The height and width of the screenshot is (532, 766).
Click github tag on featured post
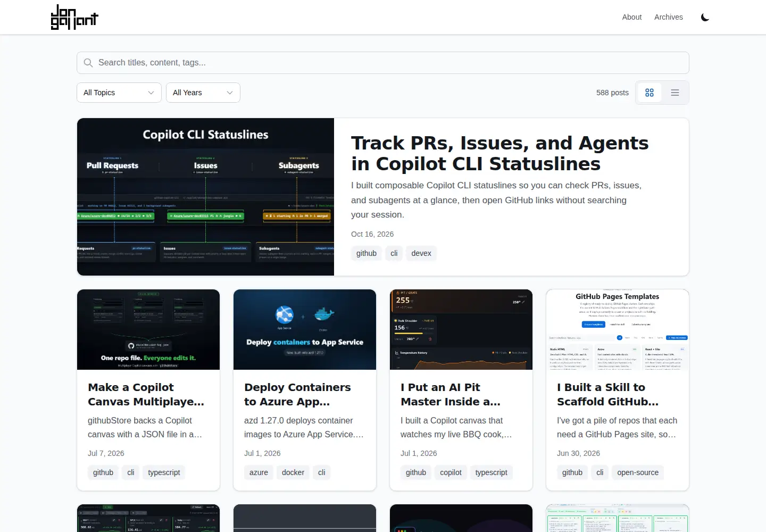[x=367, y=253]
